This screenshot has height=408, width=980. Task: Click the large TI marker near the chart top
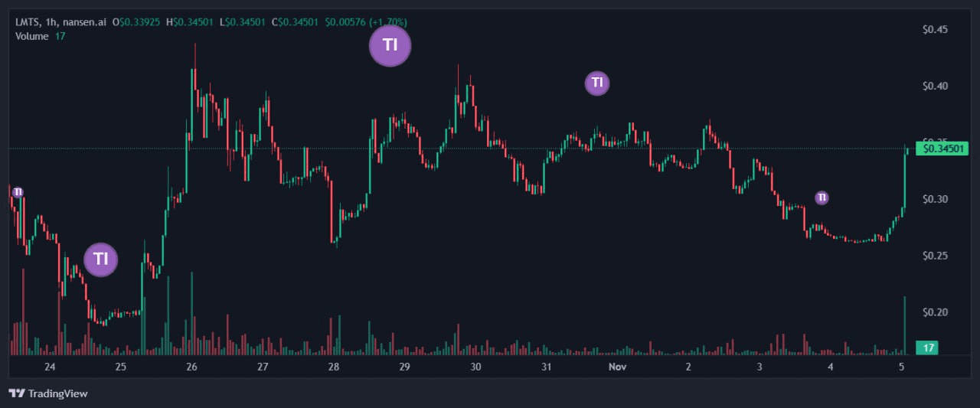390,45
